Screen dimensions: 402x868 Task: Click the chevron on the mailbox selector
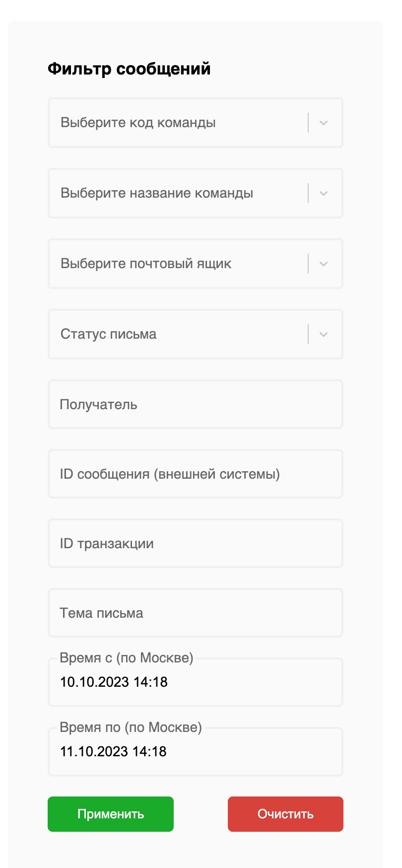click(x=323, y=264)
